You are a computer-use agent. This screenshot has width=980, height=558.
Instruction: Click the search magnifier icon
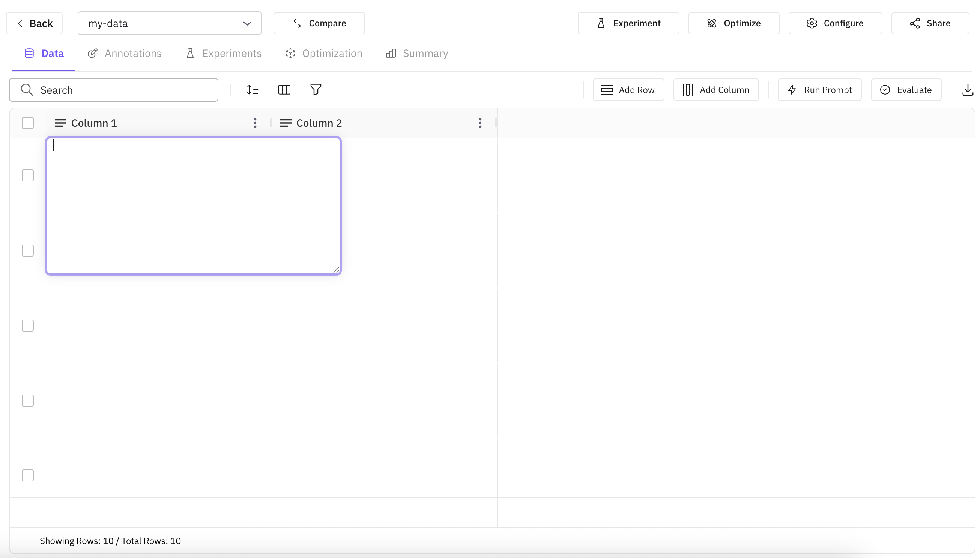[27, 89]
